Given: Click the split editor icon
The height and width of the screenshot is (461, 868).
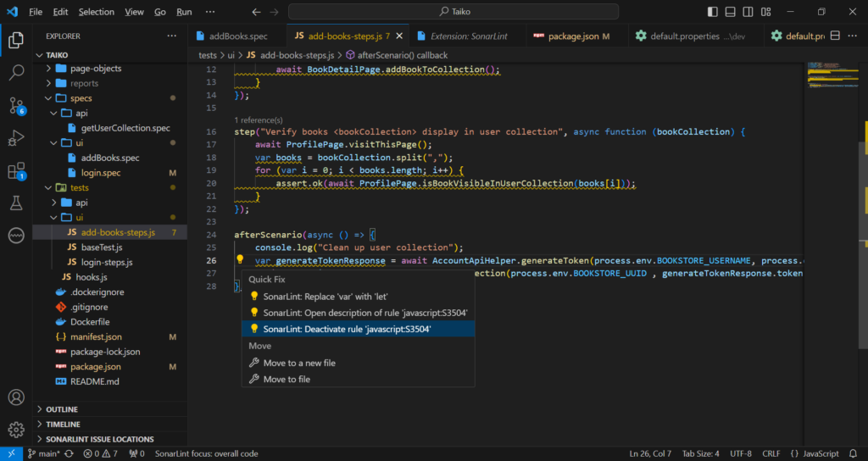Looking at the screenshot, I should tap(836, 36).
